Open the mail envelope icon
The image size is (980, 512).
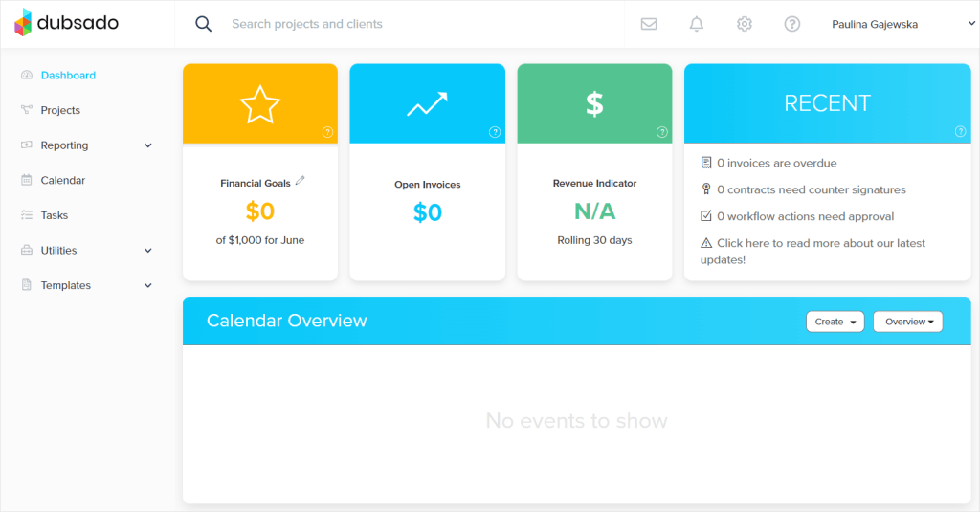(649, 24)
